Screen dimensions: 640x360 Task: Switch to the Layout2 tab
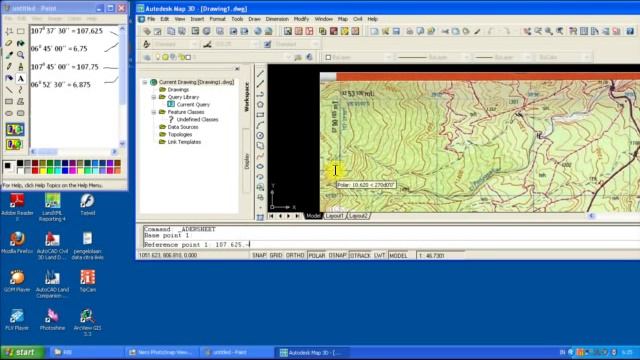358,216
